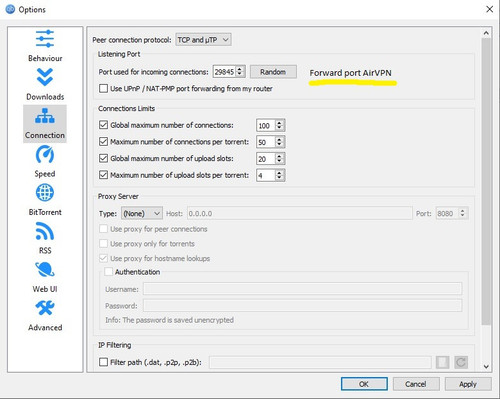Click the incoming port stepper arrows
This screenshot has height=399, width=500.
coord(240,72)
